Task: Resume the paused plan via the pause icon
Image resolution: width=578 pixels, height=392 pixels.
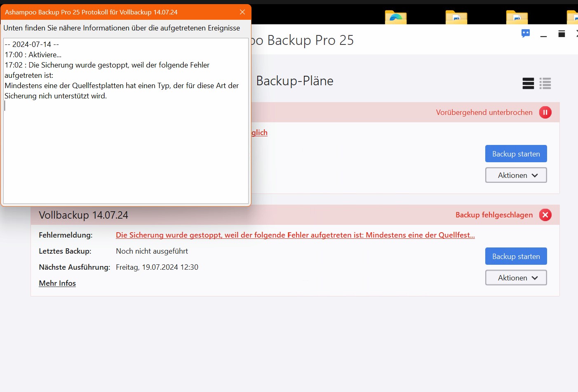Action: click(545, 112)
